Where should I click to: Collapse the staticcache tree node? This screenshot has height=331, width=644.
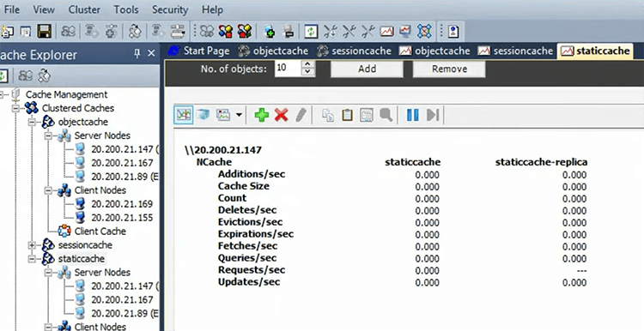[32, 259]
